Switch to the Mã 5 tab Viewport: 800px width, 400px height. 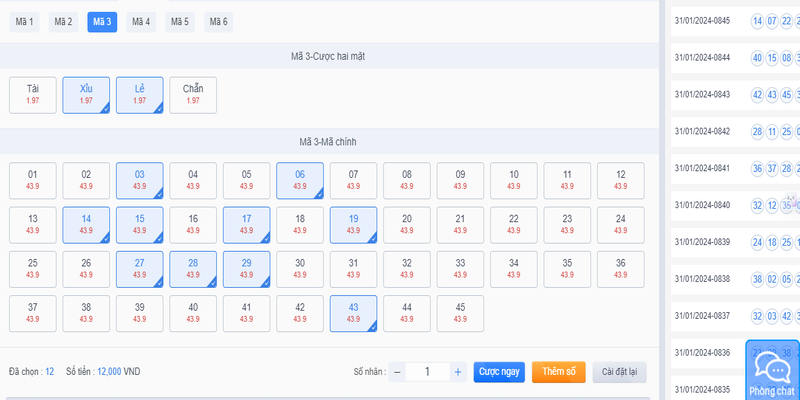(x=179, y=22)
